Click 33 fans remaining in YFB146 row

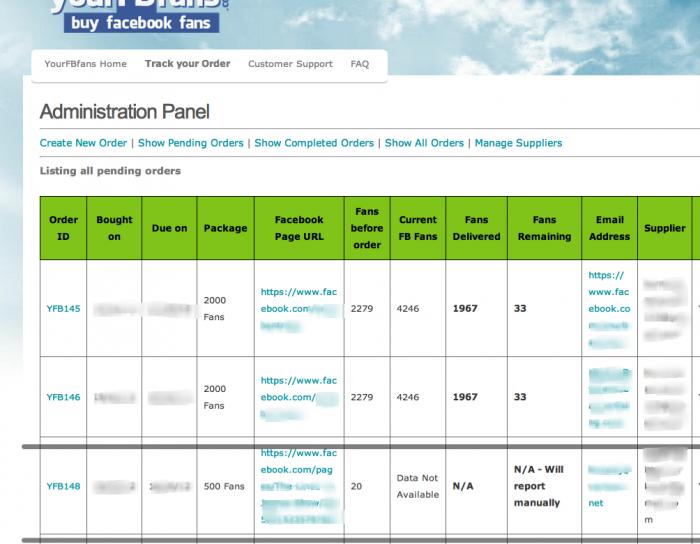coord(520,397)
